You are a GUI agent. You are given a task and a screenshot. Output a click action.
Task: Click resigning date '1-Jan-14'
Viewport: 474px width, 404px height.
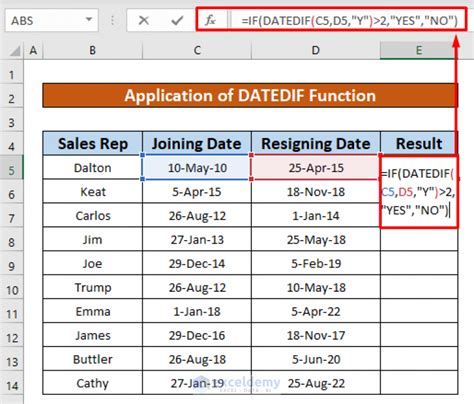pos(316,216)
